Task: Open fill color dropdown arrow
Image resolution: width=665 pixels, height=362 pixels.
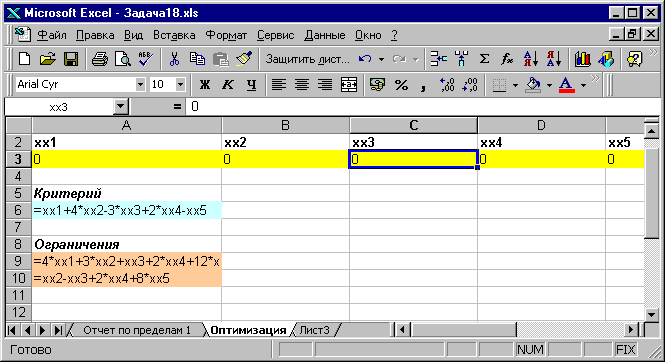Action: (549, 85)
